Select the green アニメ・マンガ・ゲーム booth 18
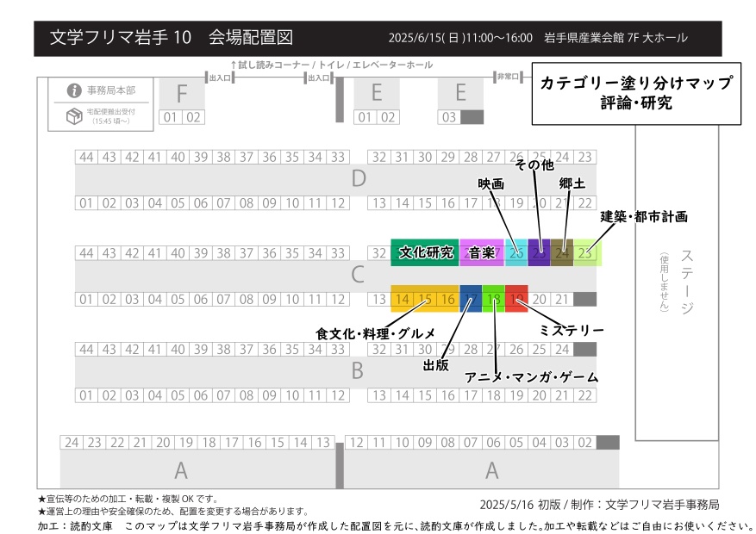 point(492,299)
